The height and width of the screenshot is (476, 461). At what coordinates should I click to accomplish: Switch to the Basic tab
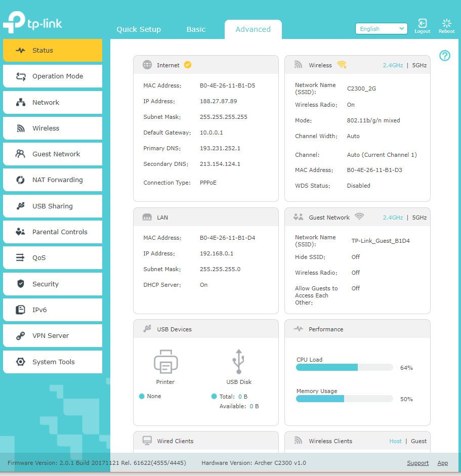point(196,29)
